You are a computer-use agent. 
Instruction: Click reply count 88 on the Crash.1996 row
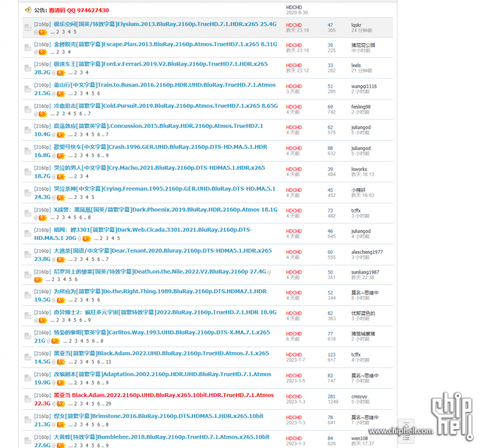click(330, 148)
